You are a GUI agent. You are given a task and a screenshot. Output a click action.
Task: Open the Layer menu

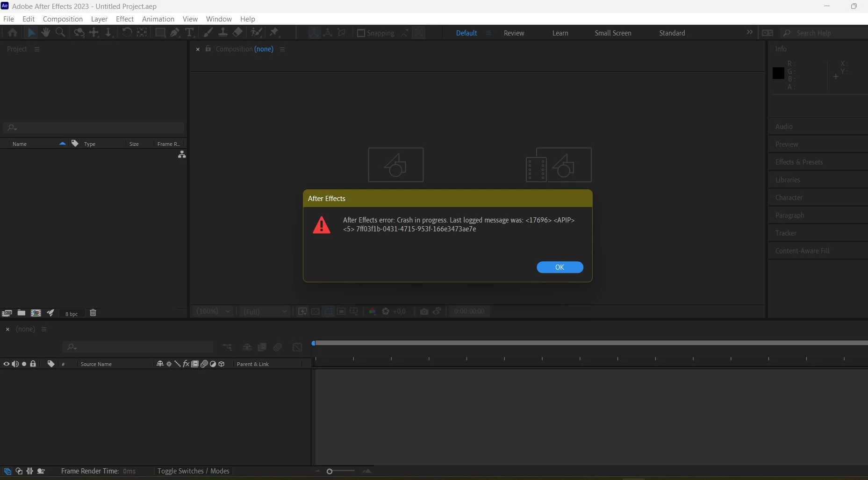pos(99,19)
